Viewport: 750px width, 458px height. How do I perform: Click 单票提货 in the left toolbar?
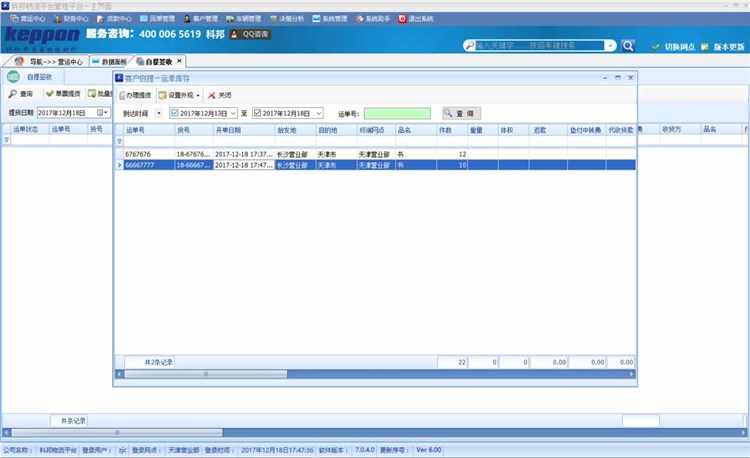50,94
